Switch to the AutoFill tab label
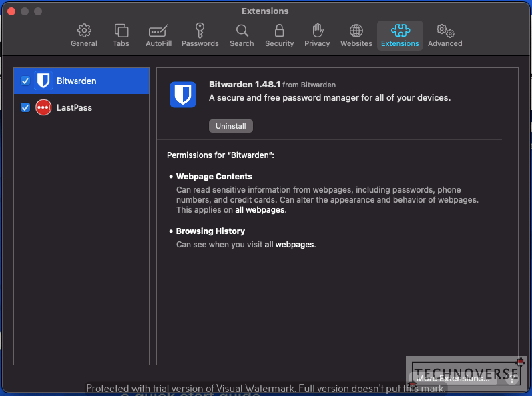The width and height of the screenshot is (532, 396). (158, 43)
